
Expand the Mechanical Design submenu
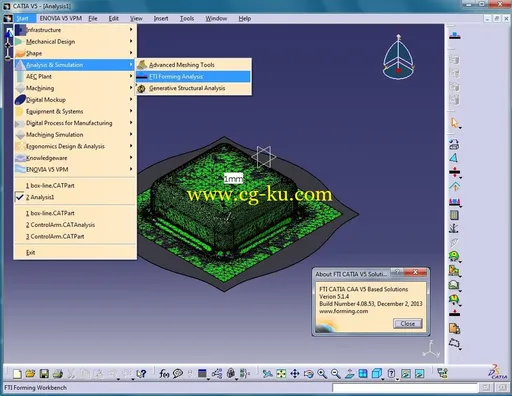coord(75,41)
